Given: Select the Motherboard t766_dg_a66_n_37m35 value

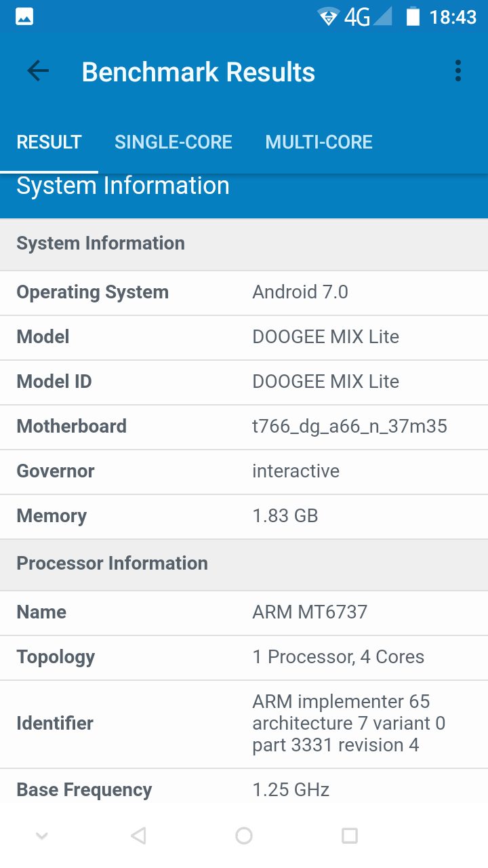Looking at the screenshot, I should pos(349,427).
